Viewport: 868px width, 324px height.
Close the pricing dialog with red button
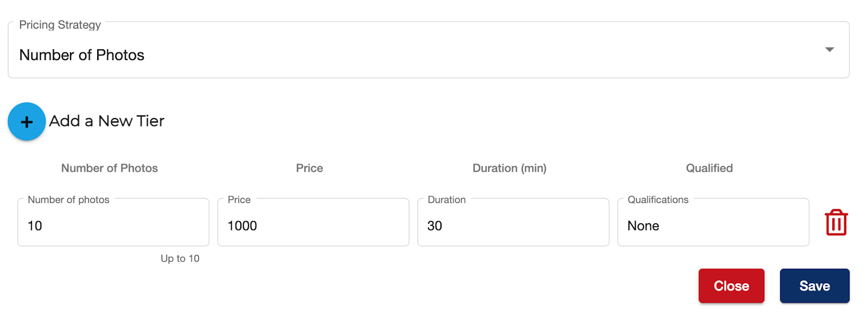pos(731,286)
